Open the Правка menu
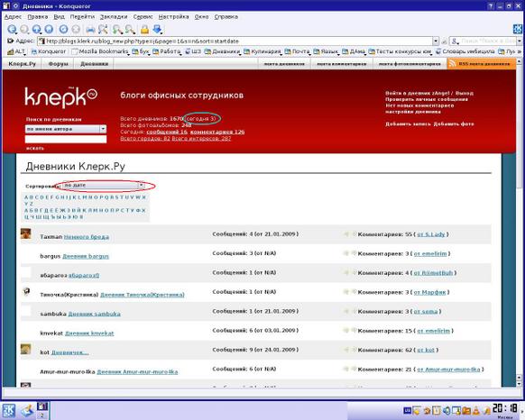This screenshot has width=525, height=420. tap(38, 17)
